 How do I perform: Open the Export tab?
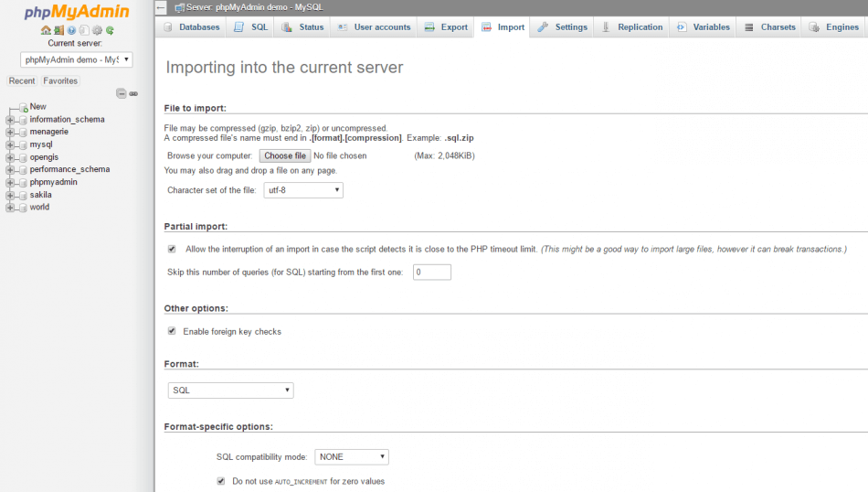pos(446,27)
